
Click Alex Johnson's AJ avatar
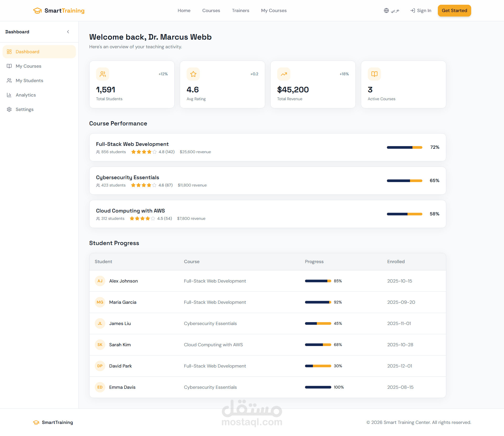click(x=100, y=281)
